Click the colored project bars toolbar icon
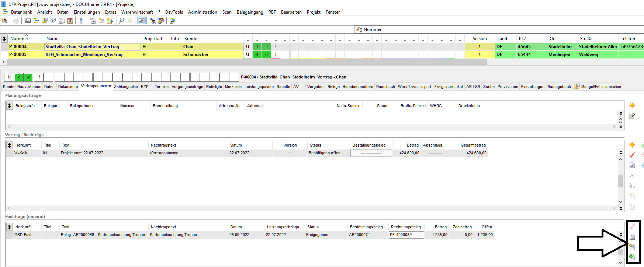The width and height of the screenshot is (644, 267). click(x=36, y=21)
